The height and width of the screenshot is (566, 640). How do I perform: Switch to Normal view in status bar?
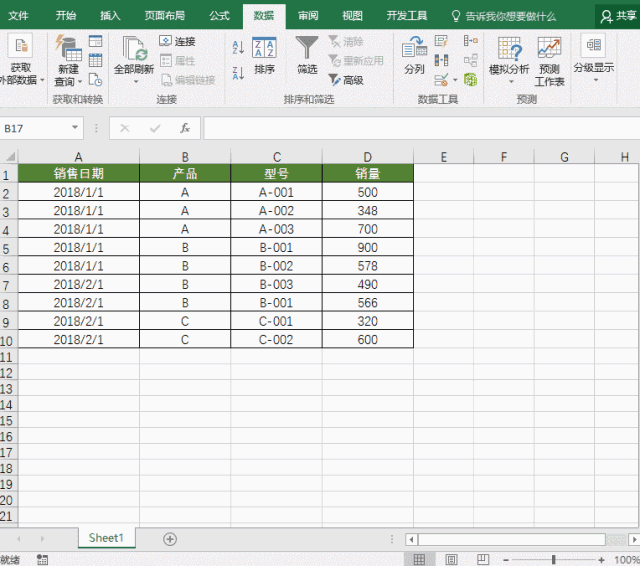click(x=420, y=559)
